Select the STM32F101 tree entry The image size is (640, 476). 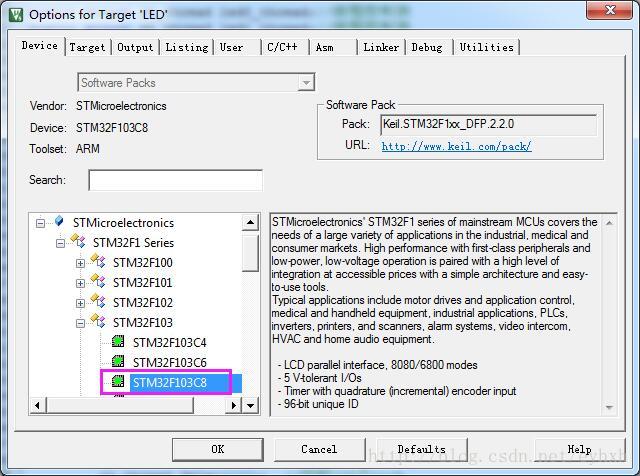click(x=143, y=282)
